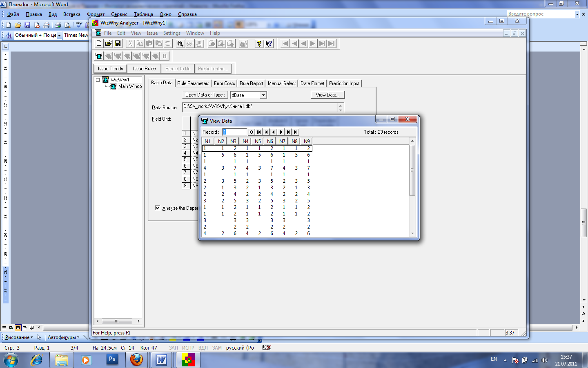This screenshot has width=588, height=368.
Task: Open Word's Файл menu
Action: [x=13, y=14]
